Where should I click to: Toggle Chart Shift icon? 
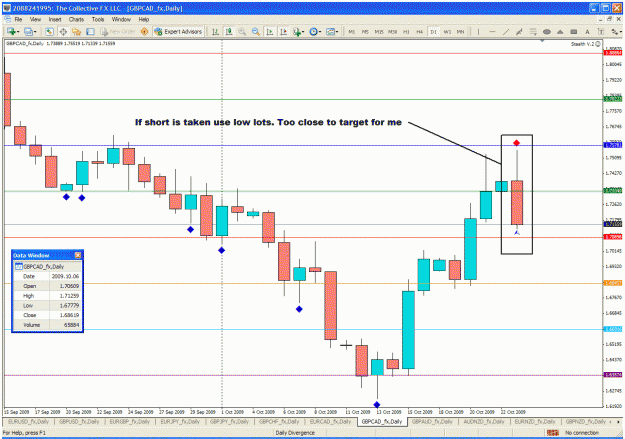coord(283,31)
